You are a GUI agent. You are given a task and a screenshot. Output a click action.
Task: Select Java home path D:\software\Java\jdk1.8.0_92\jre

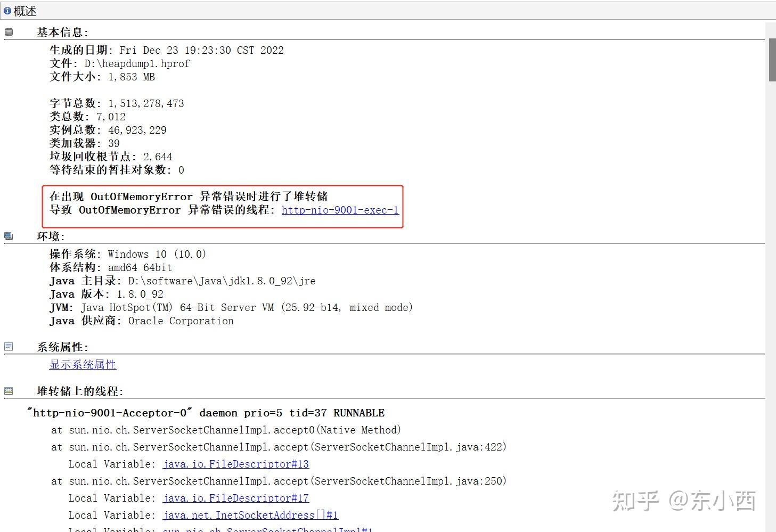point(222,281)
